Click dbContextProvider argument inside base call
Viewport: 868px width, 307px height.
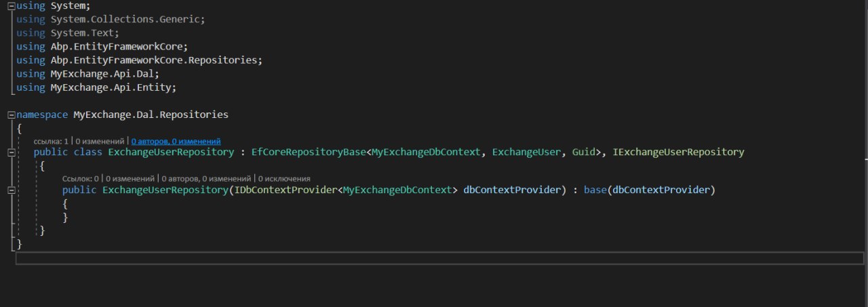(x=661, y=190)
